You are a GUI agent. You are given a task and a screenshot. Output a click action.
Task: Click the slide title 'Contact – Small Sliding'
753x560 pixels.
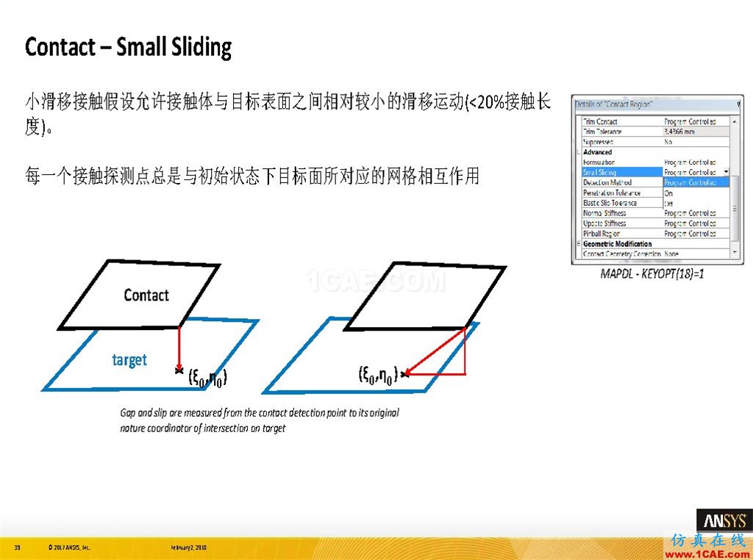pyautogui.click(x=128, y=48)
